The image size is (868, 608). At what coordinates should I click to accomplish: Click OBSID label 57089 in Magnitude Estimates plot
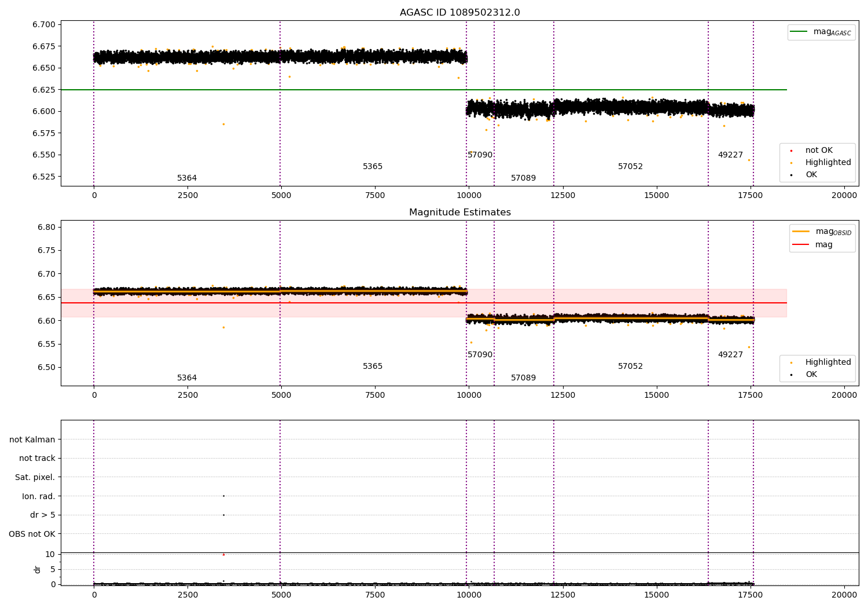coord(523,378)
